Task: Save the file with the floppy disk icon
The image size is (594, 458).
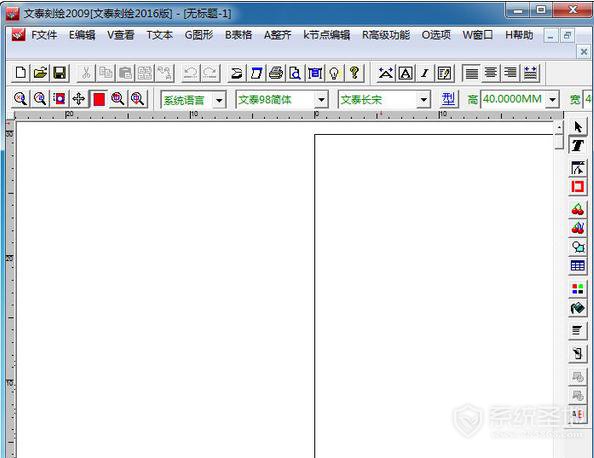Action: pos(60,73)
